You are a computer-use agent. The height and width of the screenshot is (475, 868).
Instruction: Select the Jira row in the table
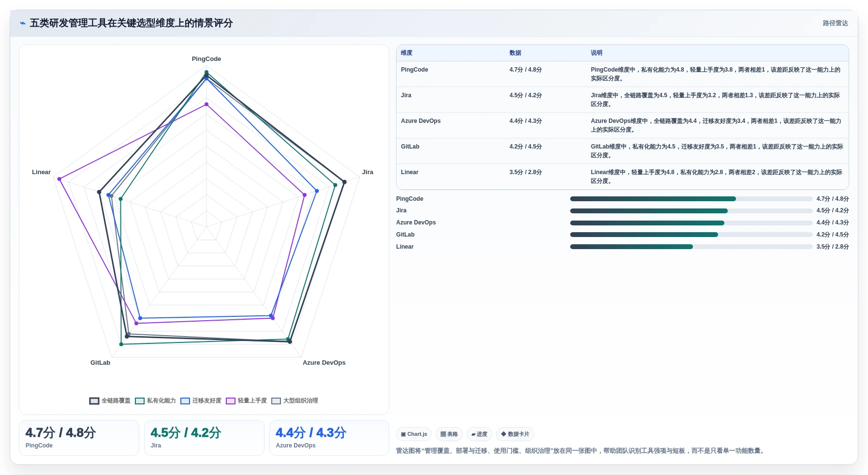(622, 100)
